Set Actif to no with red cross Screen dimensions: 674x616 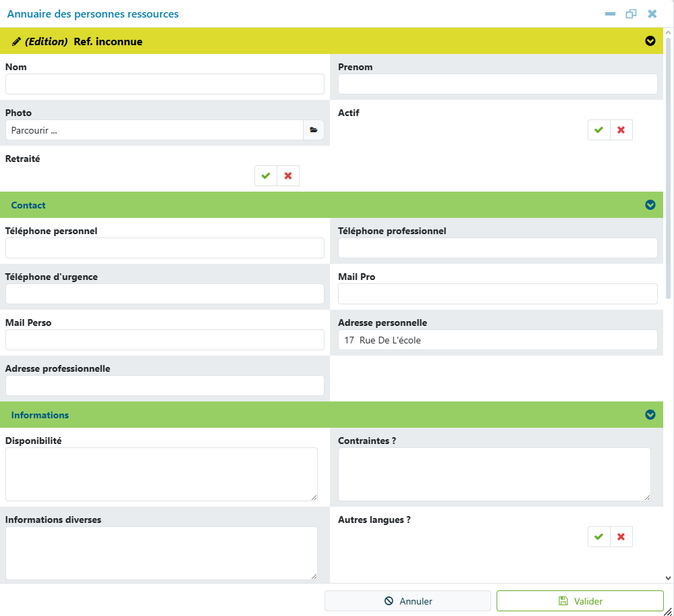(621, 130)
